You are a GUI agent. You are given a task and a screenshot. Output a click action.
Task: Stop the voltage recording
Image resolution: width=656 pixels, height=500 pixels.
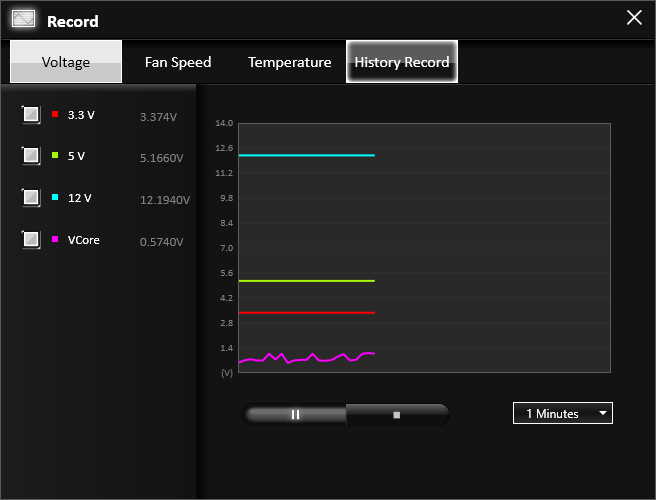pyautogui.click(x=397, y=414)
